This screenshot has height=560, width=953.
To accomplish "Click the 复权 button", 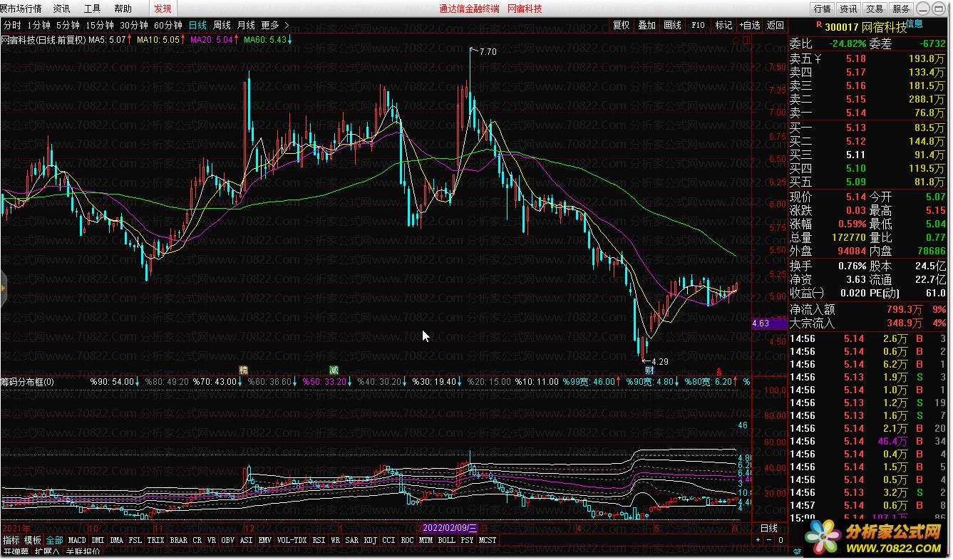I will 622,25.
